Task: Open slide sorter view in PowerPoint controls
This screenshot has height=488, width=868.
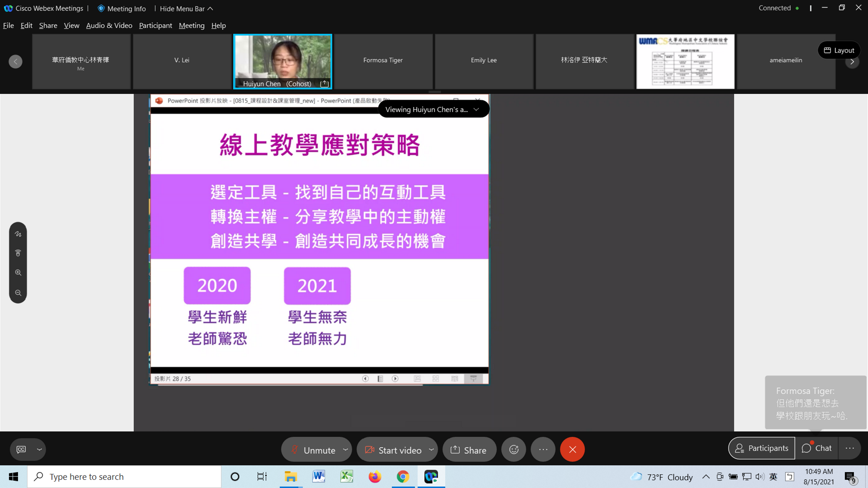Action: point(435,378)
